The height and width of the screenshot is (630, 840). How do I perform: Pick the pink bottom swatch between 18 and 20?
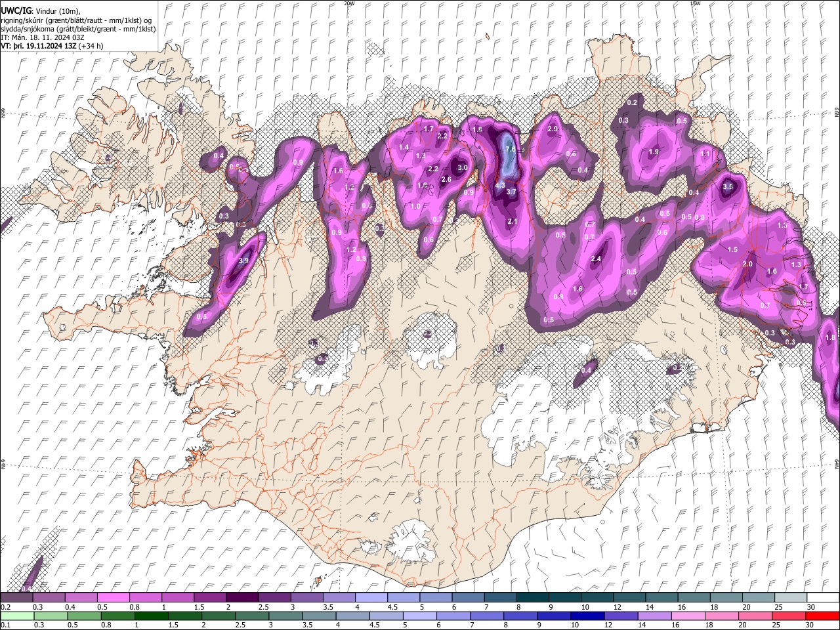pyautogui.click(x=722, y=616)
